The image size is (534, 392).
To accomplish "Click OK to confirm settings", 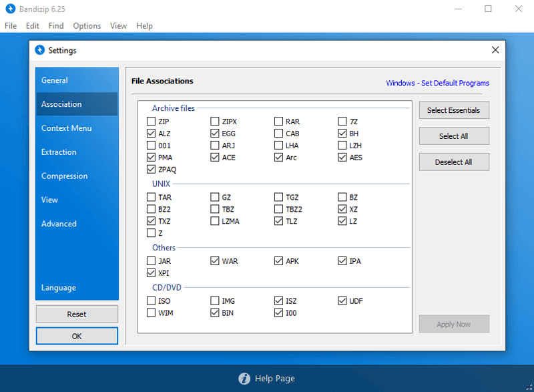I will pyautogui.click(x=77, y=336).
